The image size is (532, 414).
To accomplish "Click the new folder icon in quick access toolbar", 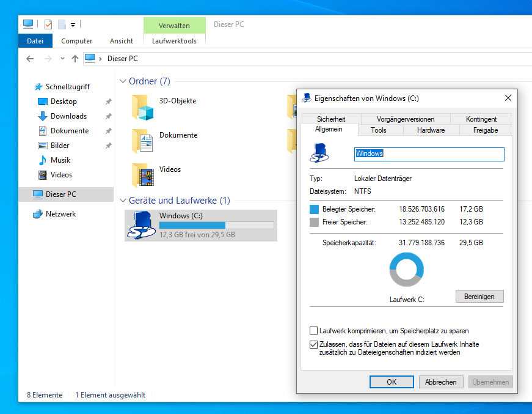I will tap(62, 24).
